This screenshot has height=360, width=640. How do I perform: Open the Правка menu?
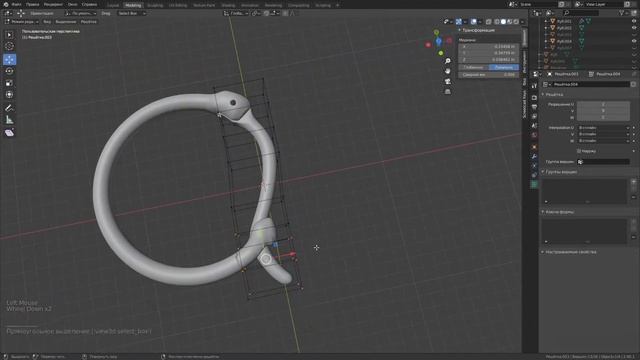(x=32, y=4)
